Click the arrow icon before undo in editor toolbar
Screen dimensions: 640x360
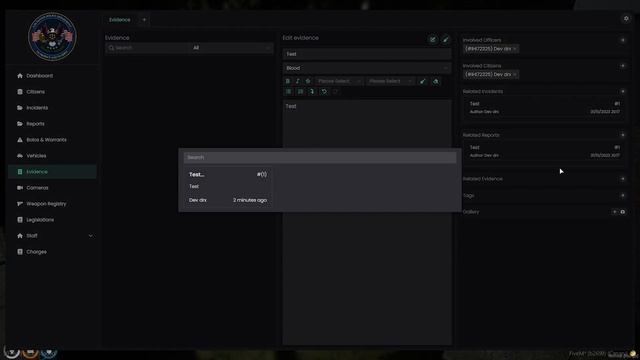coord(312,92)
